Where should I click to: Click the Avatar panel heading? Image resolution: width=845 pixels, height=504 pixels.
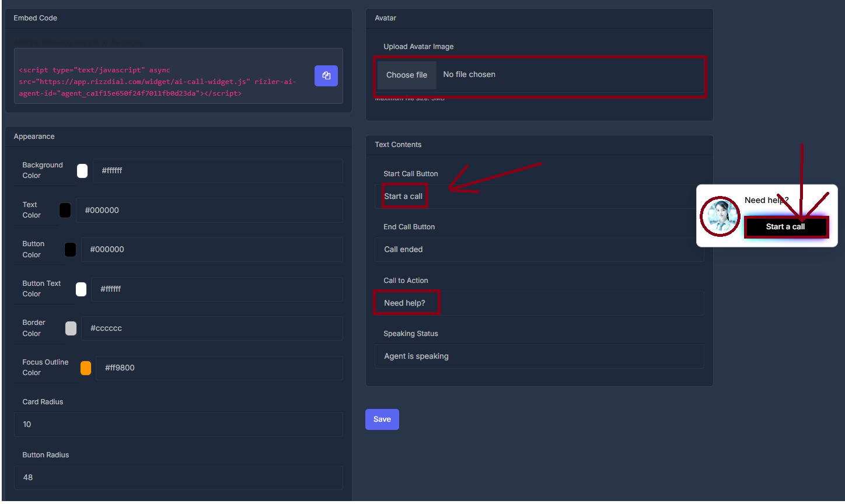click(x=385, y=18)
